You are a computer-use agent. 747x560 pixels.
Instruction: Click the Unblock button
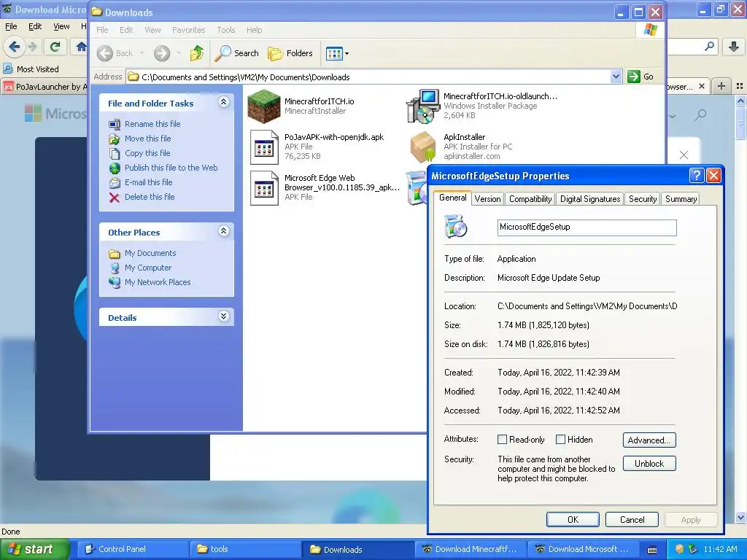(x=649, y=463)
